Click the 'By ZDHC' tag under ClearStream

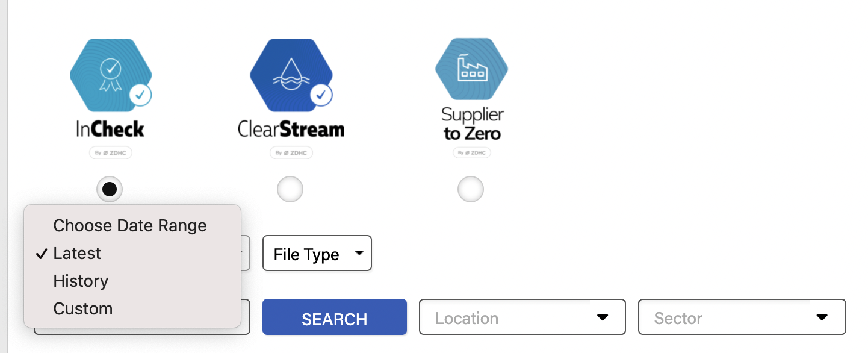coord(291,153)
